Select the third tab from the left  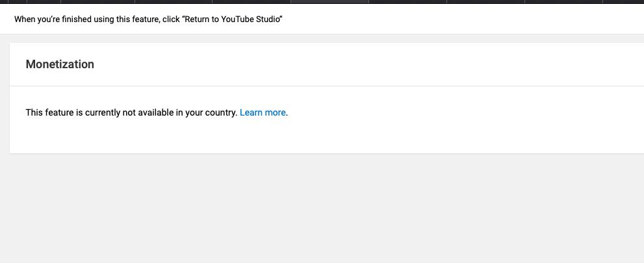click(44, 2)
